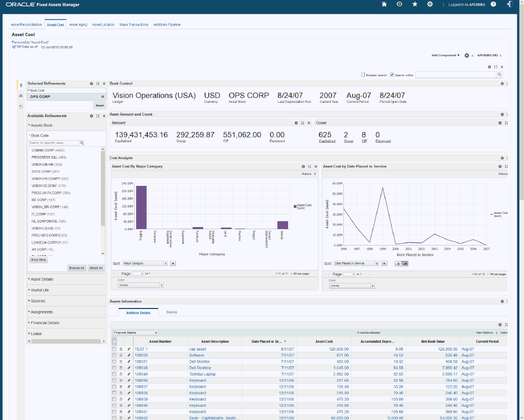Enable Boolean search checkbox
This screenshot has height=420, width=524.
coord(363,75)
